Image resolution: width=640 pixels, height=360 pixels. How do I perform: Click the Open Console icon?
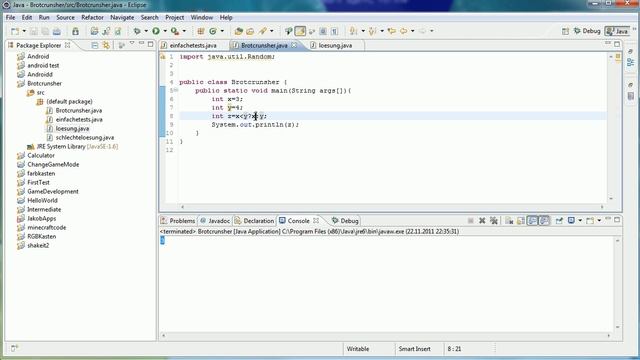(590, 220)
